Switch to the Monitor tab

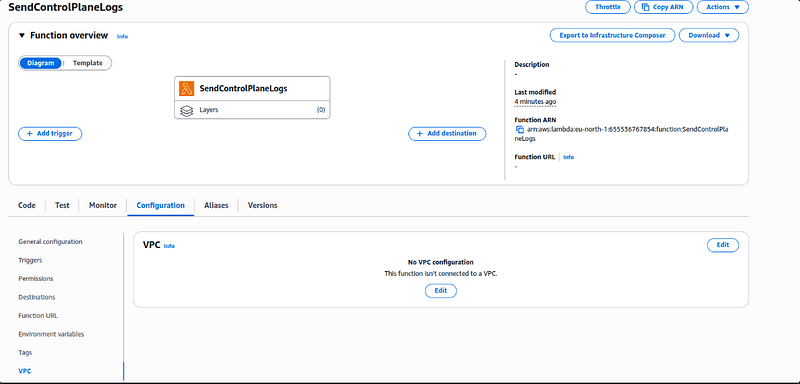(x=103, y=205)
